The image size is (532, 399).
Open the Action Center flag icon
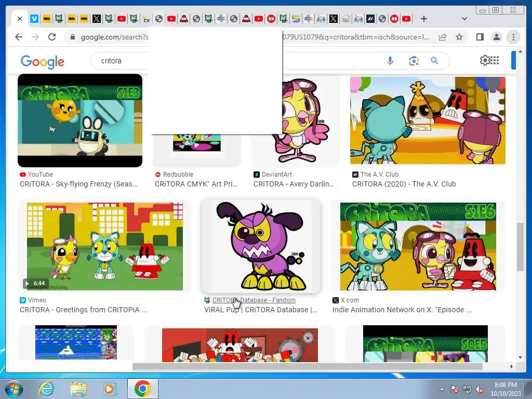point(455,389)
